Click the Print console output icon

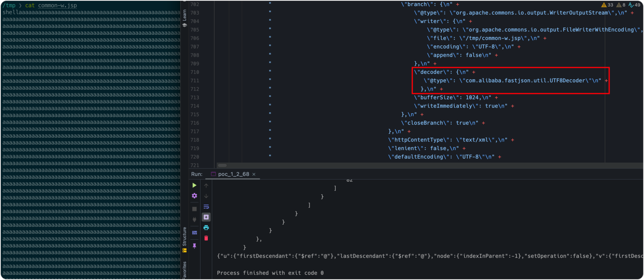coord(206,228)
